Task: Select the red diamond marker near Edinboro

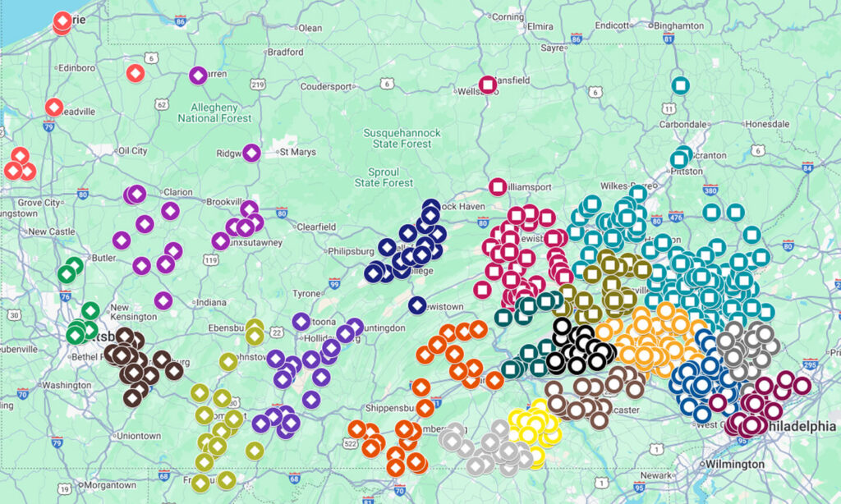Action: point(136,74)
